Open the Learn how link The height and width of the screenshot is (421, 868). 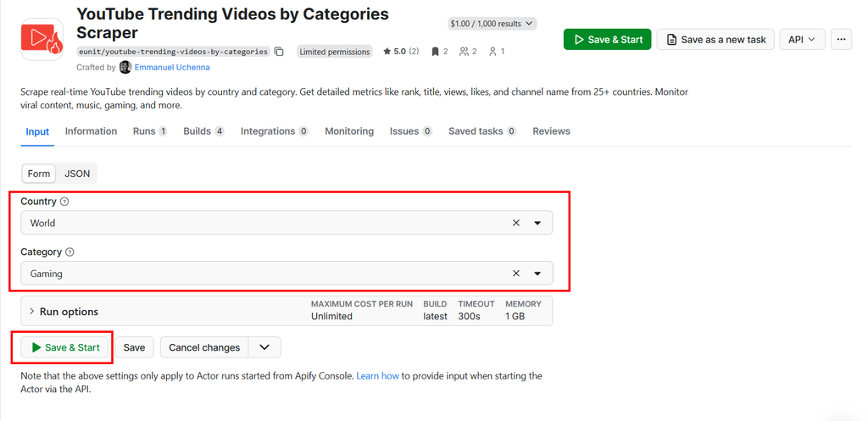pyautogui.click(x=377, y=375)
